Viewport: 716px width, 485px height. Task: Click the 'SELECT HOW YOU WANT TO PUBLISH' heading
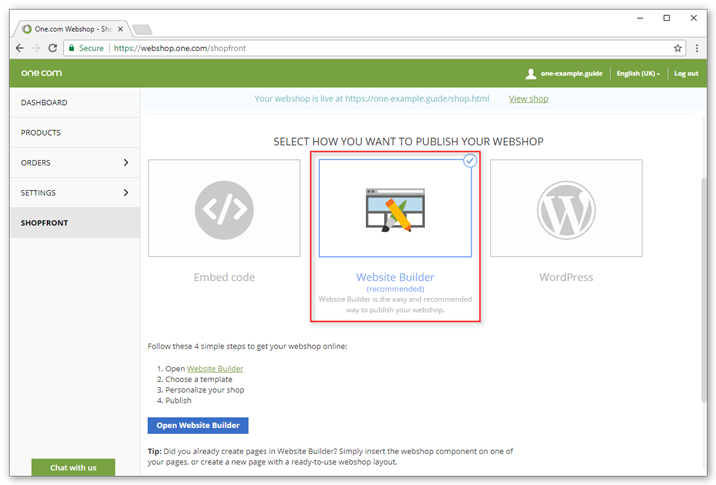(x=408, y=142)
